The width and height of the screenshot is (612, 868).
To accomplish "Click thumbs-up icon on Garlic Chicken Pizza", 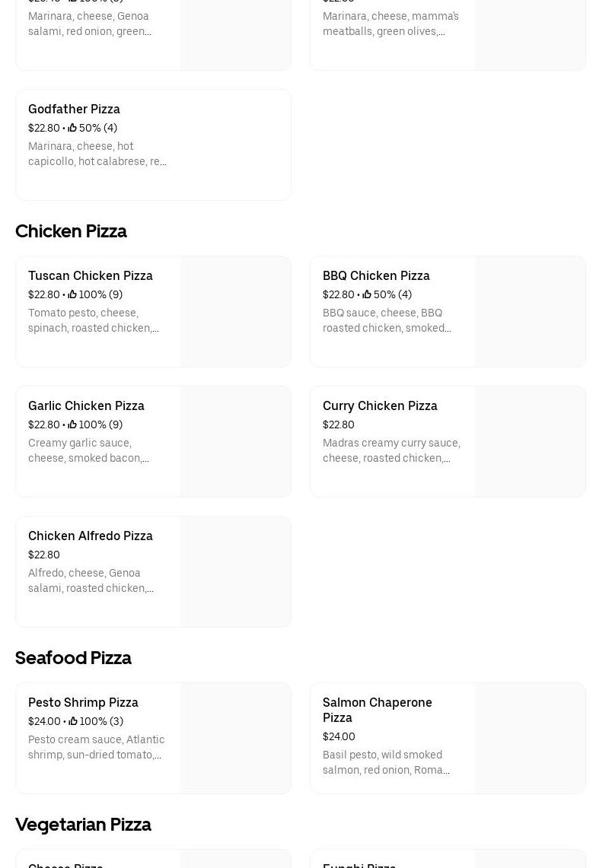I will coord(72,425).
